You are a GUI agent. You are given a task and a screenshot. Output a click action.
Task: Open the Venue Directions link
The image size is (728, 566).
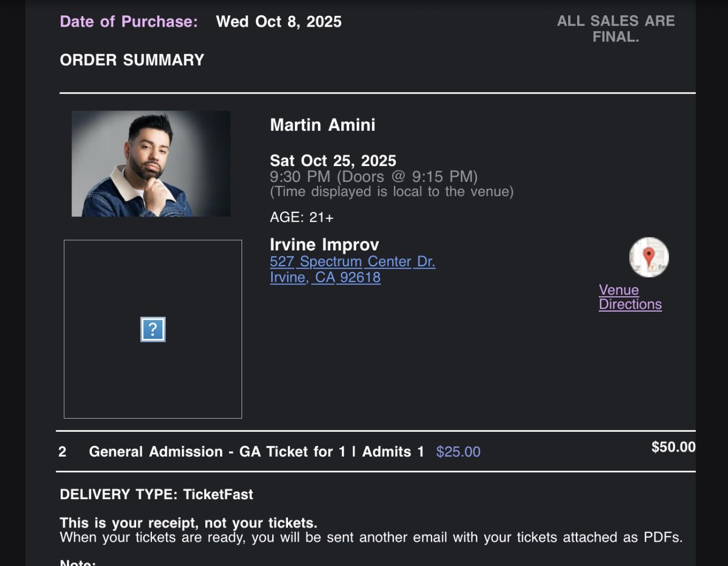click(x=629, y=297)
